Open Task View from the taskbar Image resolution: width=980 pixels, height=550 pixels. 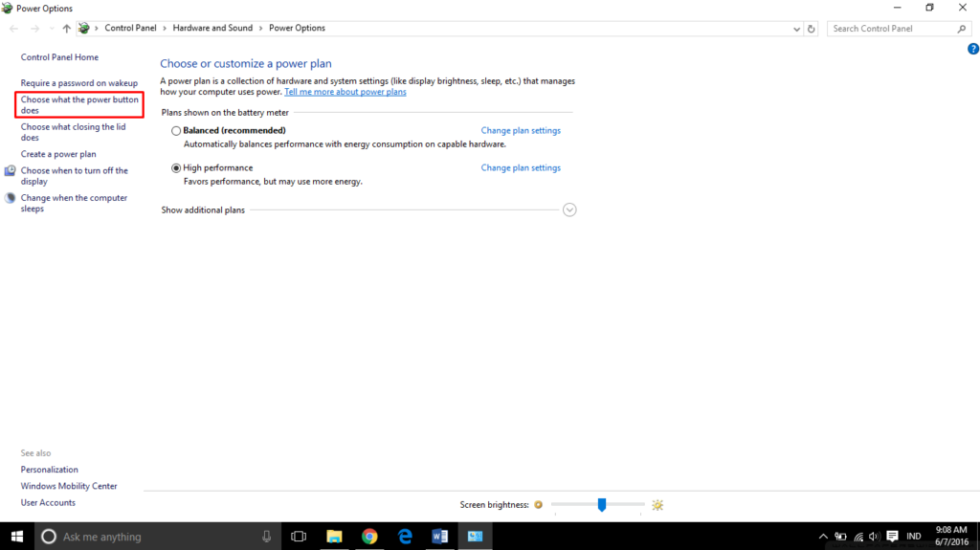tap(299, 537)
